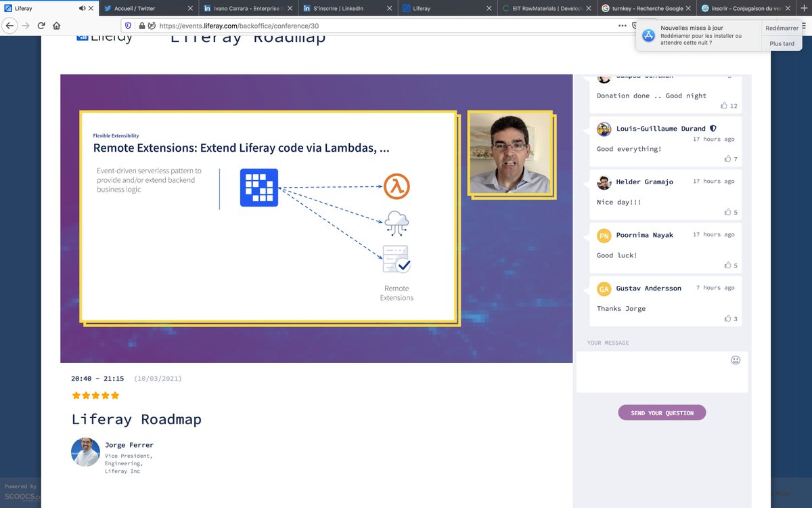Viewport: 812px width, 508px height.
Task: Click the Send Your Question button
Action: point(662,412)
